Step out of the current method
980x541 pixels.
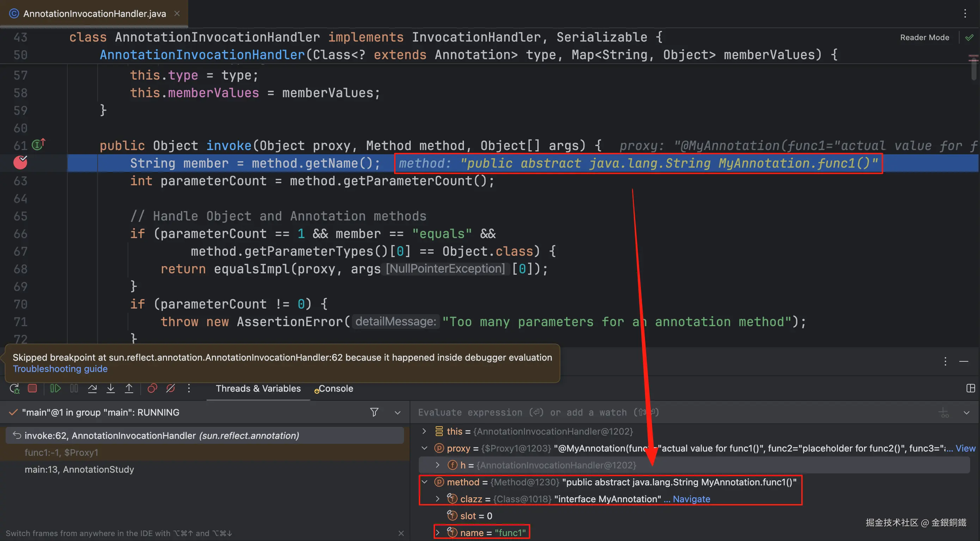click(x=129, y=388)
